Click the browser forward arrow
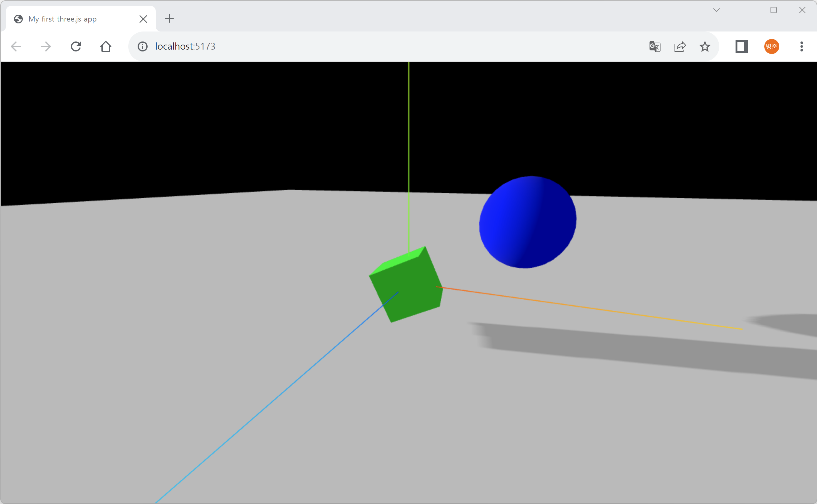Image resolution: width=817 pixels, height=504 pixels. tap(46, 46)
